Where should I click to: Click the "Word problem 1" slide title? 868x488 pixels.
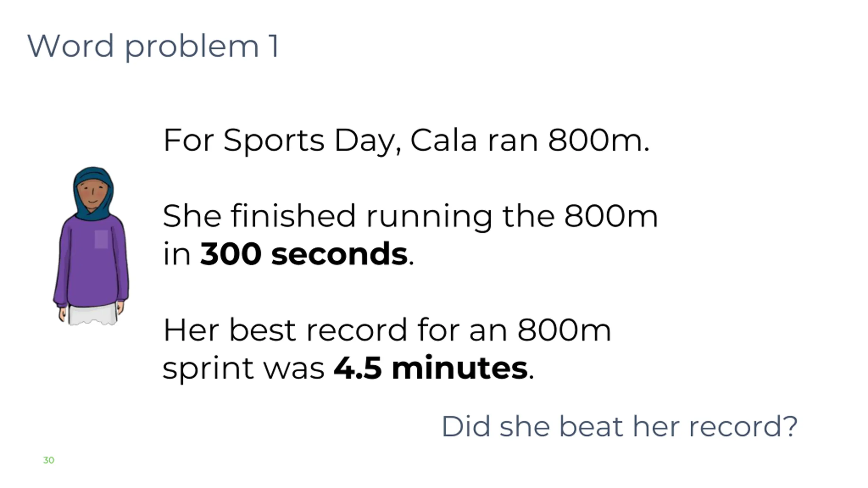(153, 46)
